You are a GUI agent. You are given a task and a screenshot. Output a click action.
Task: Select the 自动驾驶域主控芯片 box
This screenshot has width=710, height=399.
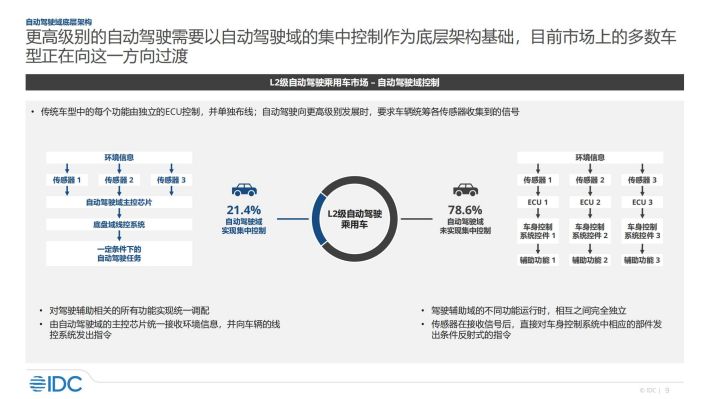(119, 202)
